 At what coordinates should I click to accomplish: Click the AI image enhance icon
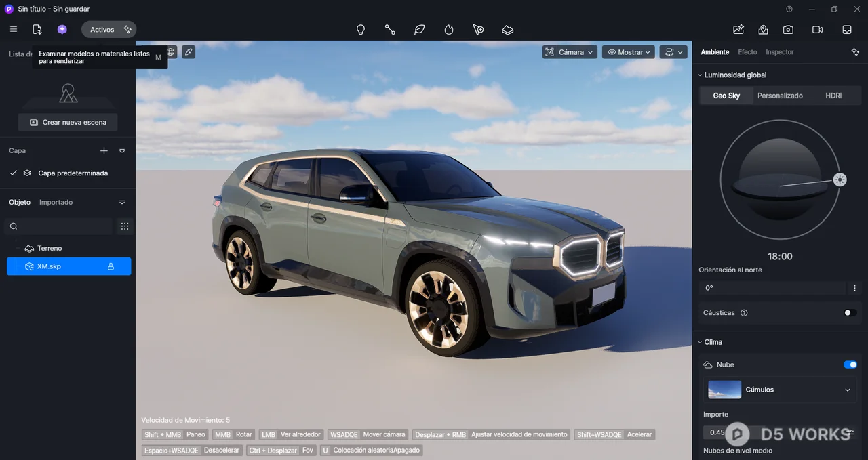[x=738, y=30]
